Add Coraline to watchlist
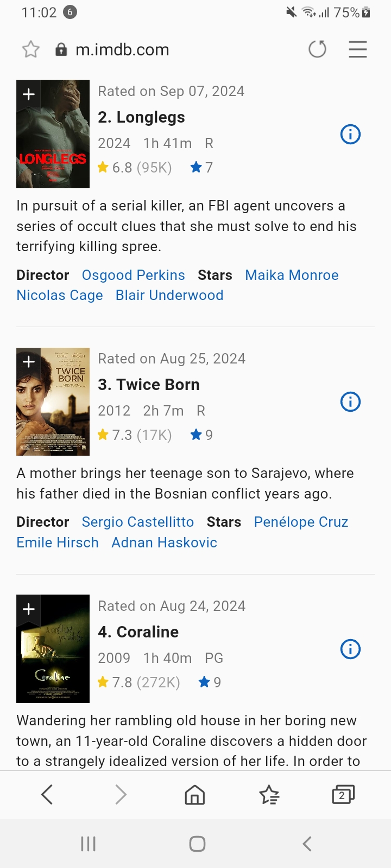The width and height of the screenshot is (391, 868). tap(29, 609)
